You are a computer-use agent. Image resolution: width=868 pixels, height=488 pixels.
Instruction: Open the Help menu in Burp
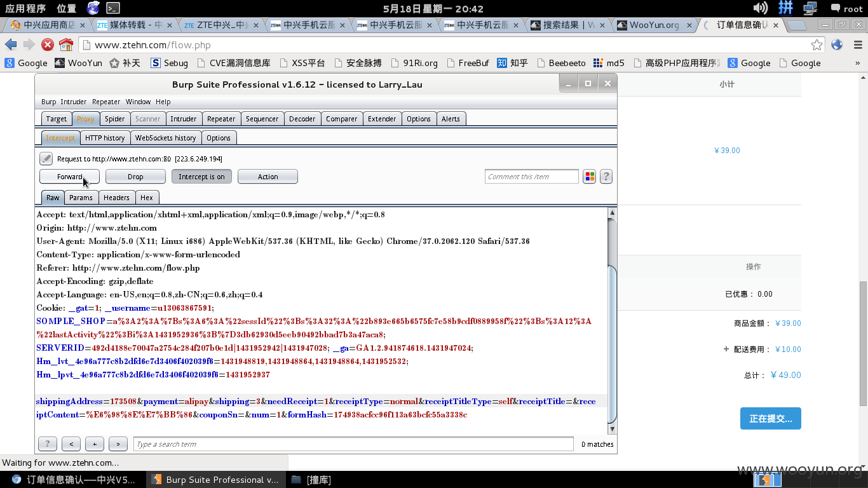163,102
